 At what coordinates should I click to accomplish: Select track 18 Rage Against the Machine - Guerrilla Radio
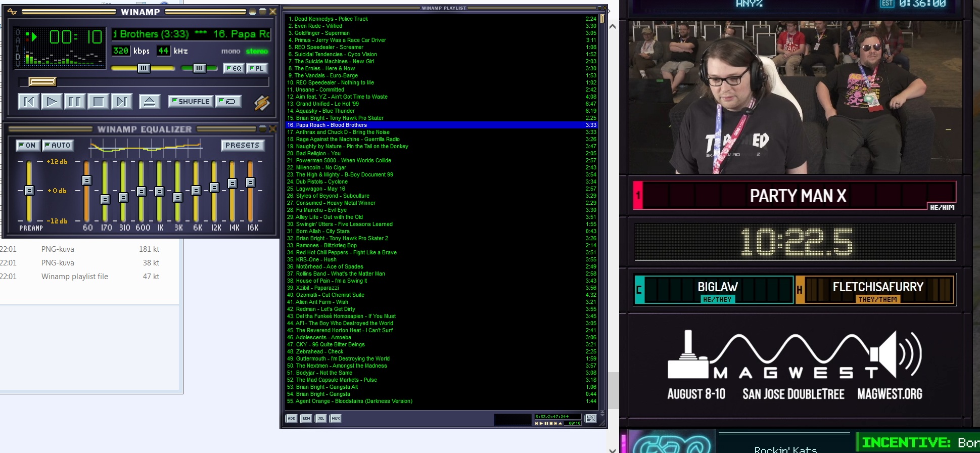442,139
